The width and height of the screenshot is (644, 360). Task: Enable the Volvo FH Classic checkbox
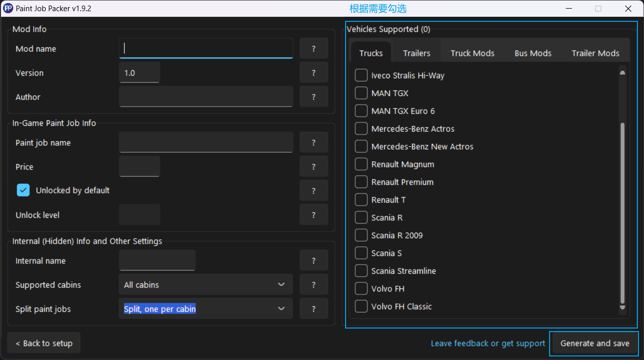point(361,306)
